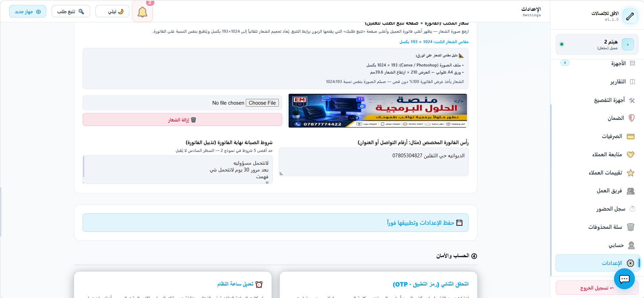Click the متابعة العملاء heart icon

pyautogui.click(x=631, y=155)
